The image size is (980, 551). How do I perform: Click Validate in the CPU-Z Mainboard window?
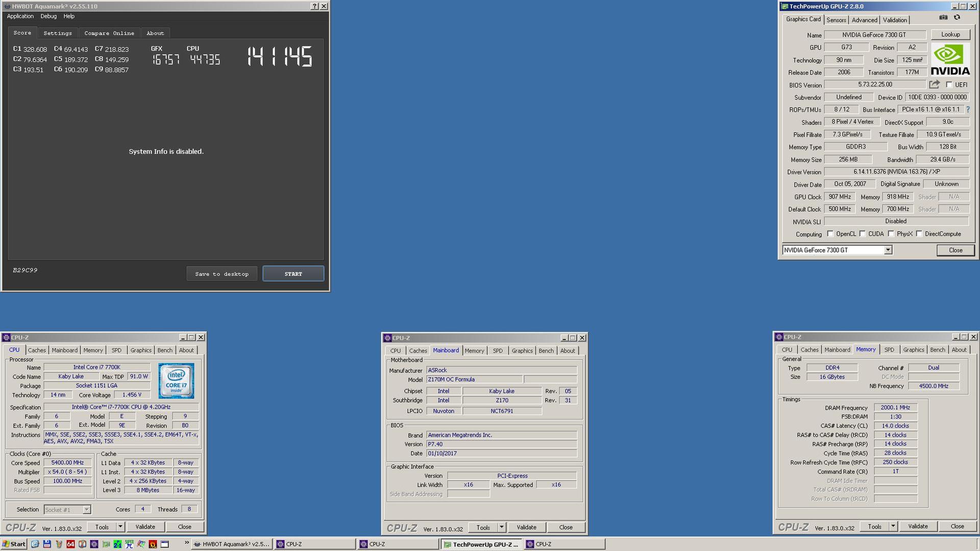[x=526, y=528]
